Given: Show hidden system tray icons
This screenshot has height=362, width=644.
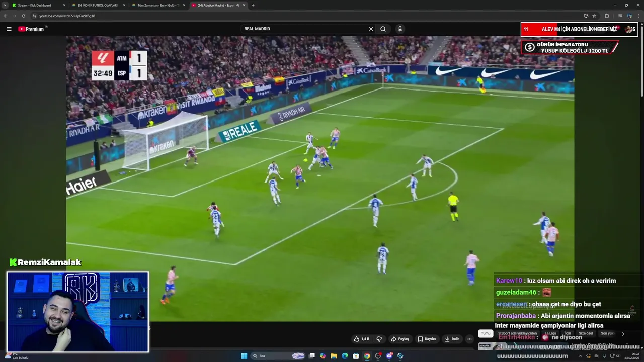Looking at the screenshot, I should pyautogui.click(x=580, y=356).
